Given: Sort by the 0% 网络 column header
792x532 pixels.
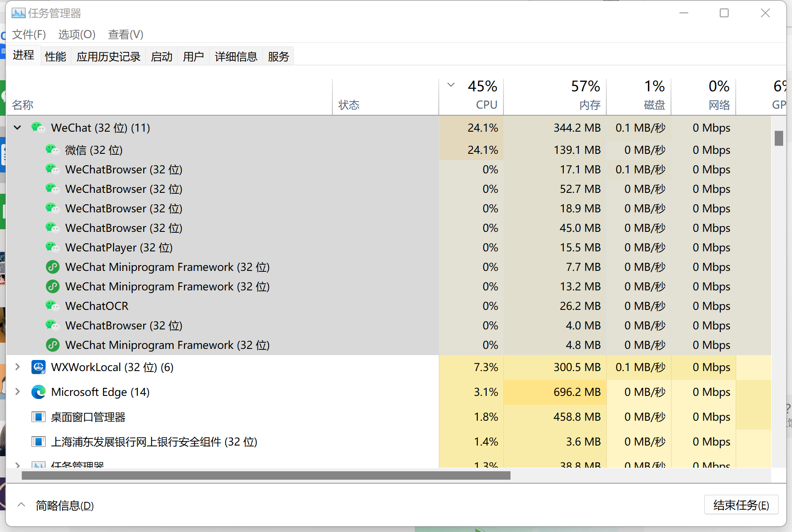Looking at the screenshot, I should click(x=703, y=97).
